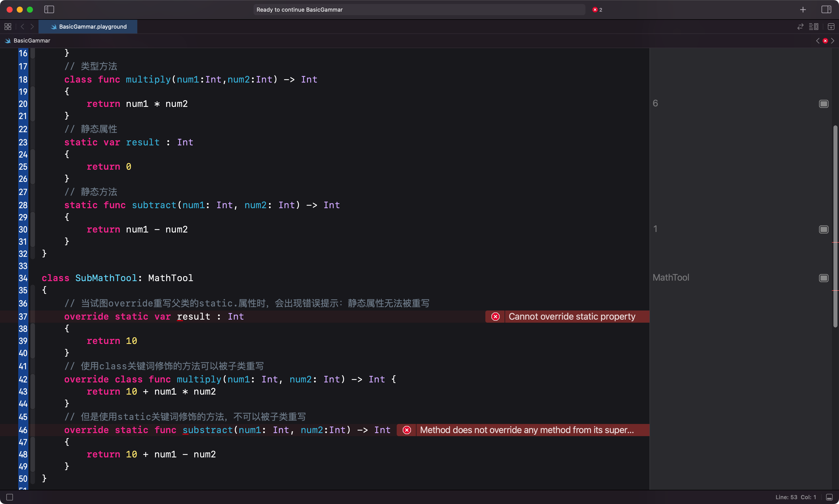Show quick look for MathTool result
The image size is (839, 504).
pos(824,278)
